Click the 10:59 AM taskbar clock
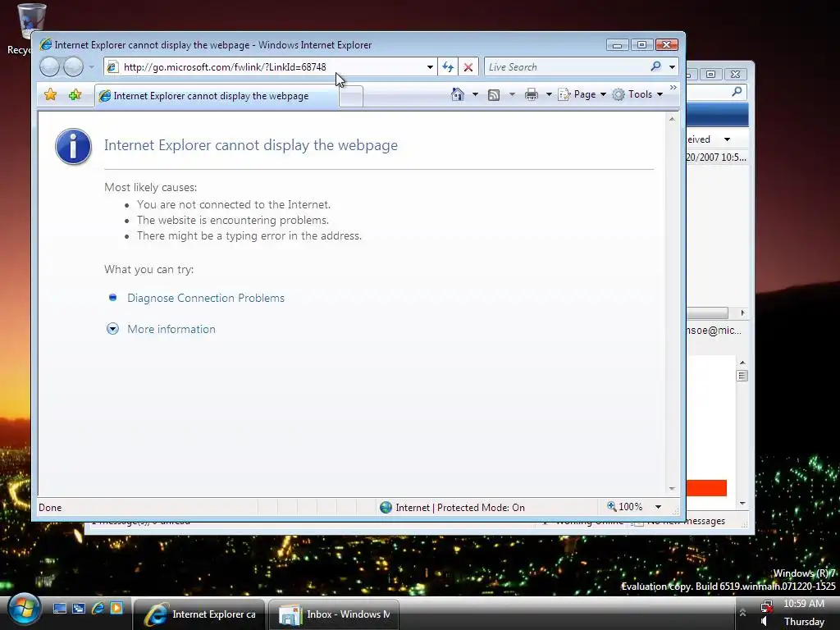This screenshot has height=630, width=840. [804, 604]
